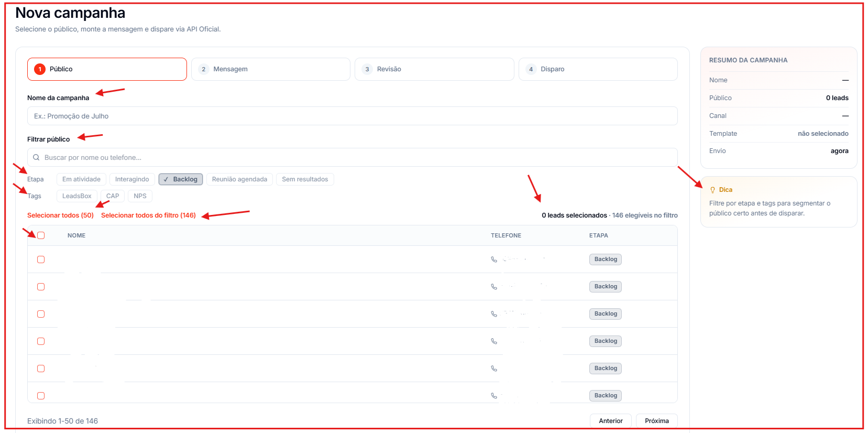
Task: Select the Reunião agendada stage filter
Action: [x=239, y=179]
